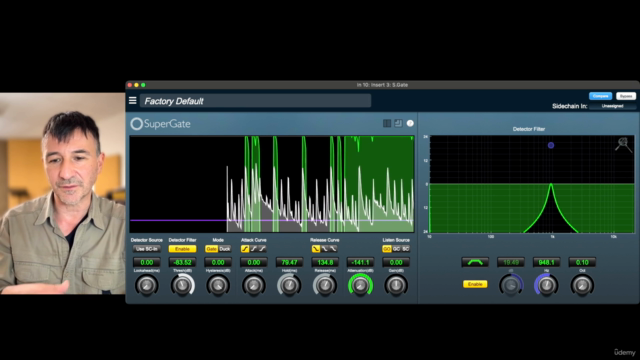640x360 pixels.
Task: Click the blue filter node in Detector Filter graph
Action: click(551, 145)
